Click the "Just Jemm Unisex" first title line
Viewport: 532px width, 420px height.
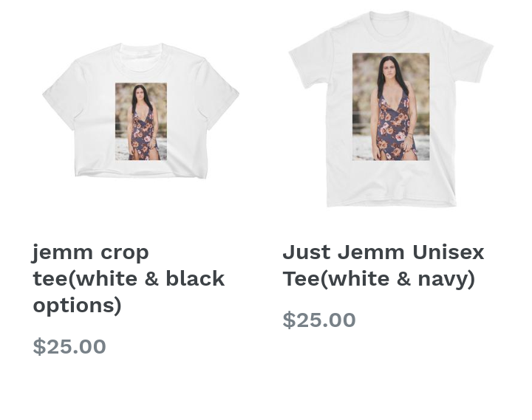tap(383, 252)
